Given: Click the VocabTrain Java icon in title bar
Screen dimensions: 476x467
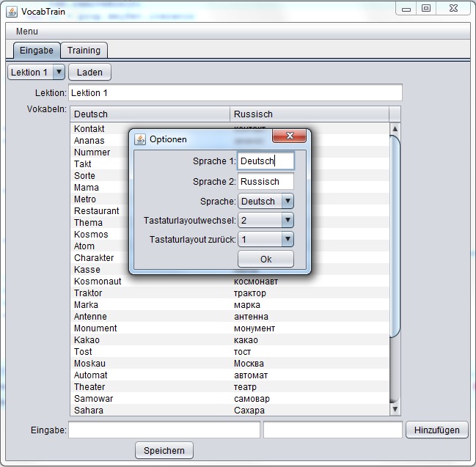Looking at the screenshot, I should [12, 10].
